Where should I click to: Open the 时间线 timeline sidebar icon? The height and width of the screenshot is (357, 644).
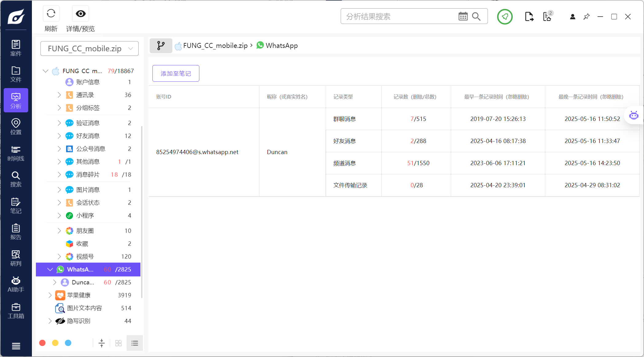click(16, 153)
